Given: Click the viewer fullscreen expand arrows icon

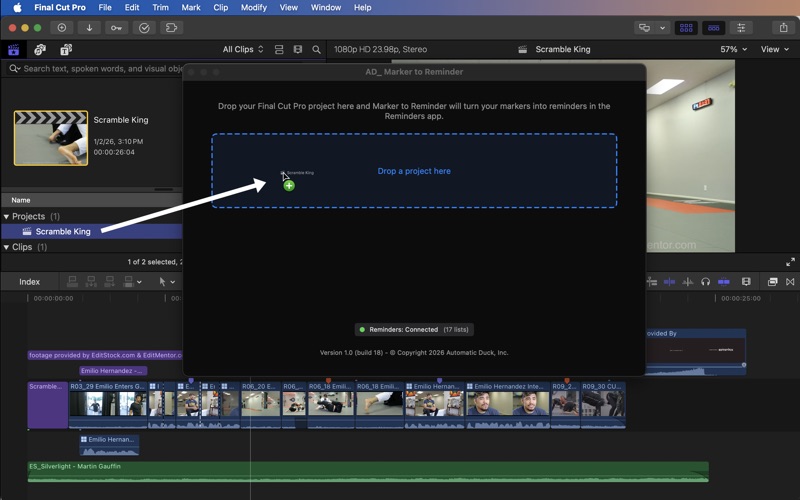Looking at the screenshot, I should tap(790, 262).
